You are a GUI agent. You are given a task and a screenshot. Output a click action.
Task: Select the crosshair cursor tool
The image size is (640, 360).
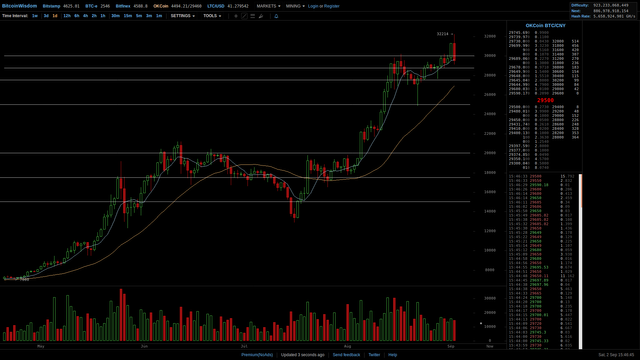click(236, 16)
